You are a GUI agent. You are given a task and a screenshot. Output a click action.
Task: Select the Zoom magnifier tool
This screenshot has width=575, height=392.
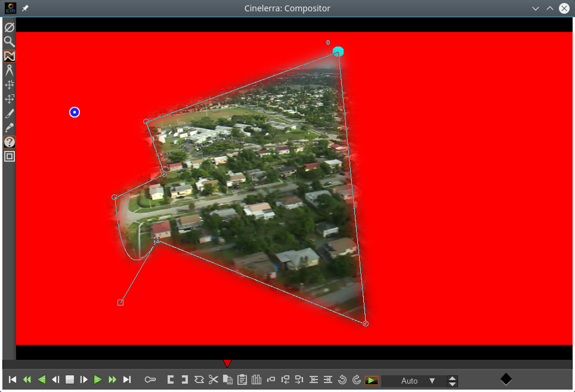coord(9,41)
